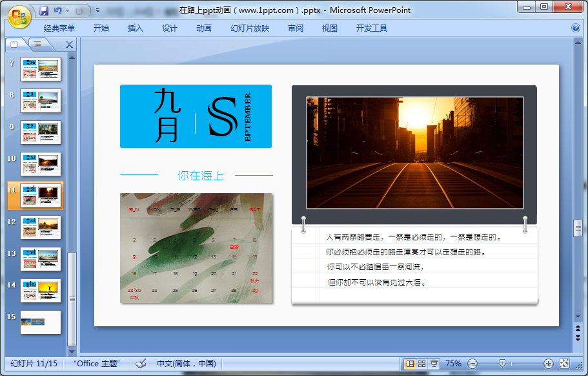
Task: Open zoom dialog via 75% label
Action: tap(453, 364)
